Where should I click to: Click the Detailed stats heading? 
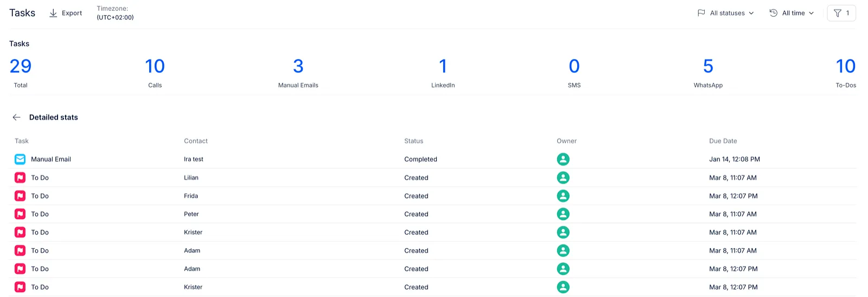point(54,117)
